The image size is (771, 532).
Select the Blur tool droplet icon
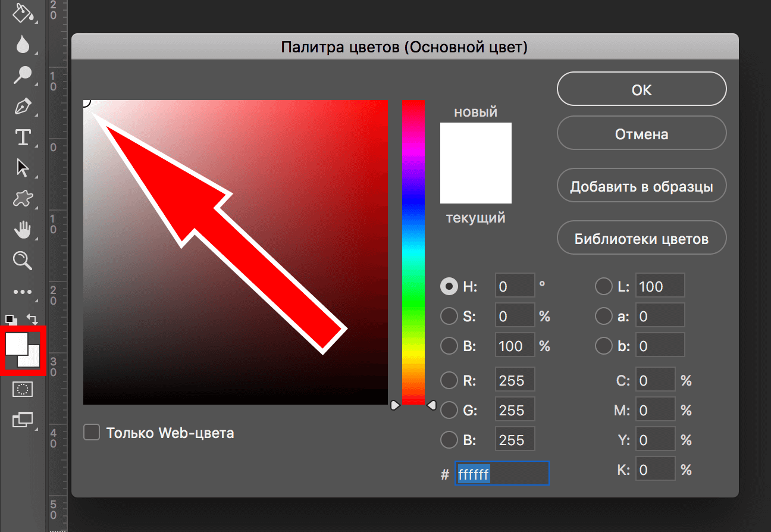[22, 44]
